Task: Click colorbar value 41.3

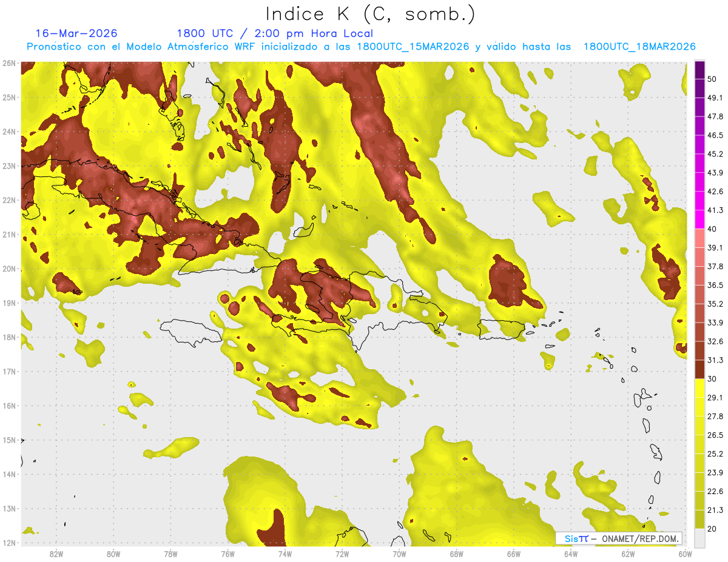Action: (715, 210)
